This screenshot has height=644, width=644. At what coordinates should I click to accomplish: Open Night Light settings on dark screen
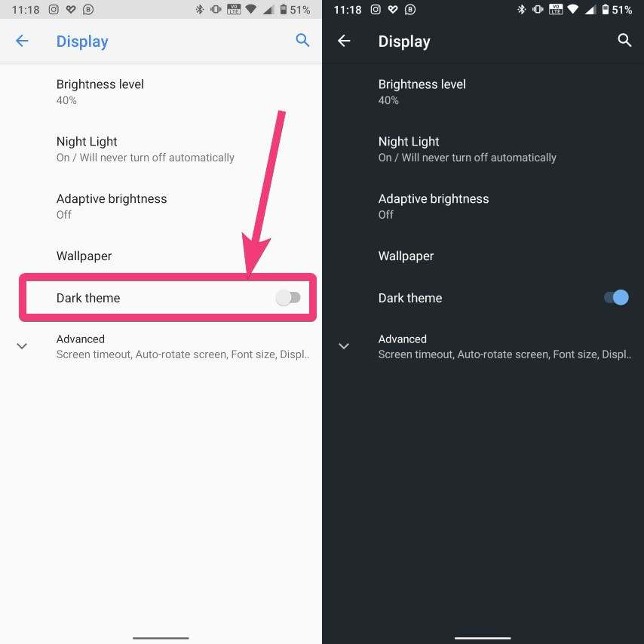[483, 149]
